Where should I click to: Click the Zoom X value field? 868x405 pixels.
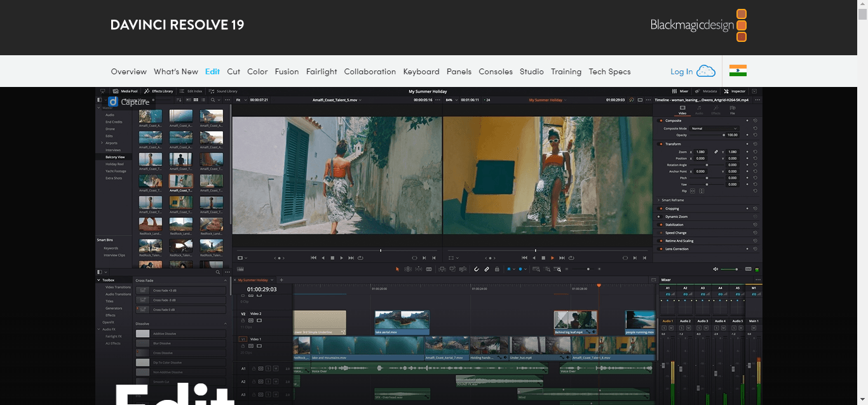[701, 152]
